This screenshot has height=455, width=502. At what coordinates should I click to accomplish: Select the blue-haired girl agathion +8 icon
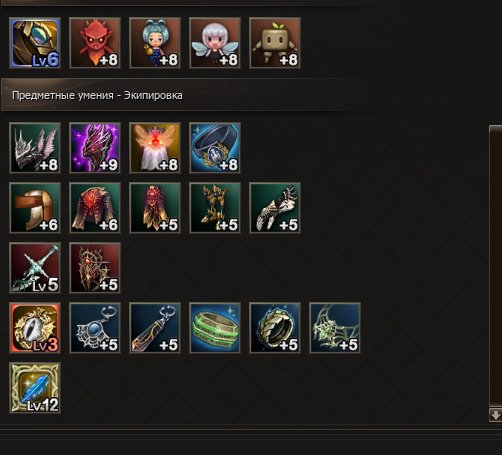[155, 43]
